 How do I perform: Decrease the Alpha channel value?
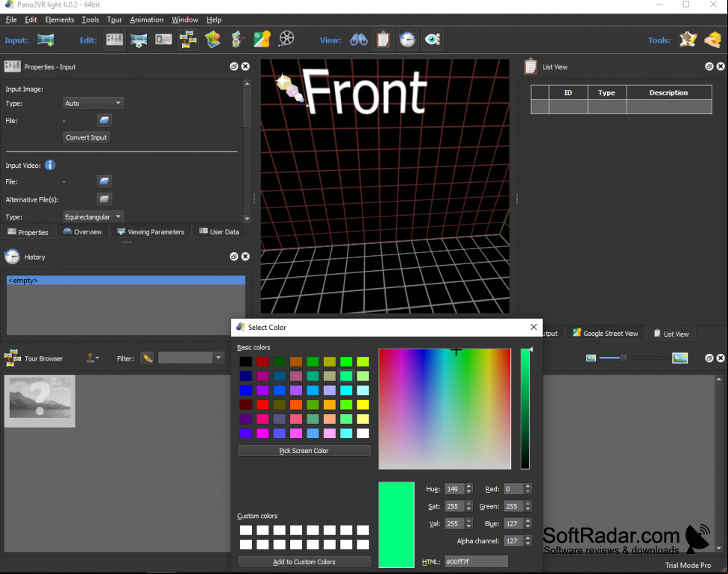527,544
